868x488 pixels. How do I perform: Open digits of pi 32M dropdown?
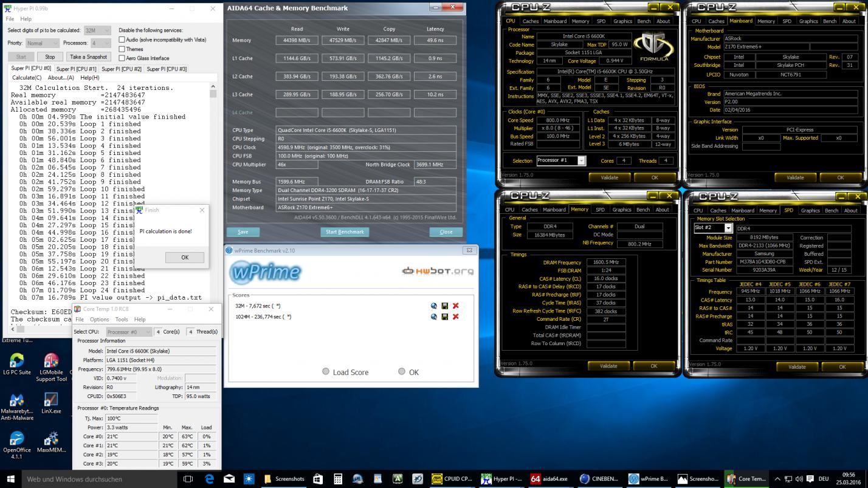pos(97,30)
